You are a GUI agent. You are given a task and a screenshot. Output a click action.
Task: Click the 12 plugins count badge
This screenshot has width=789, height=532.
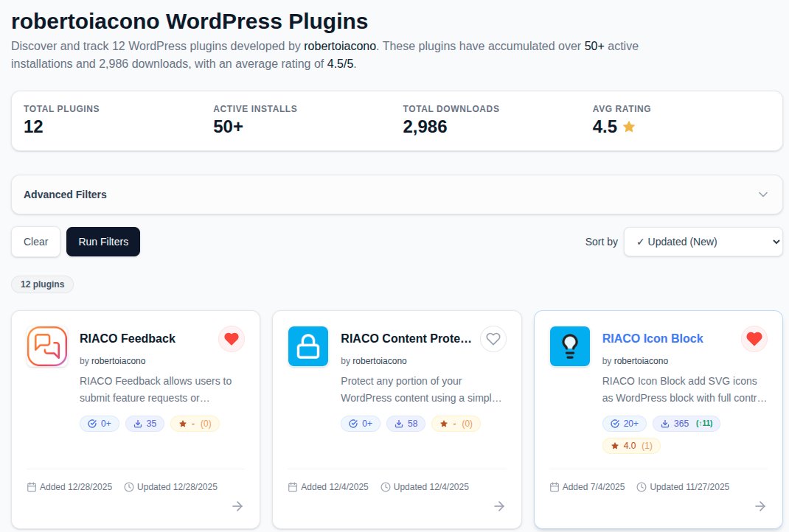click(42, 284)
